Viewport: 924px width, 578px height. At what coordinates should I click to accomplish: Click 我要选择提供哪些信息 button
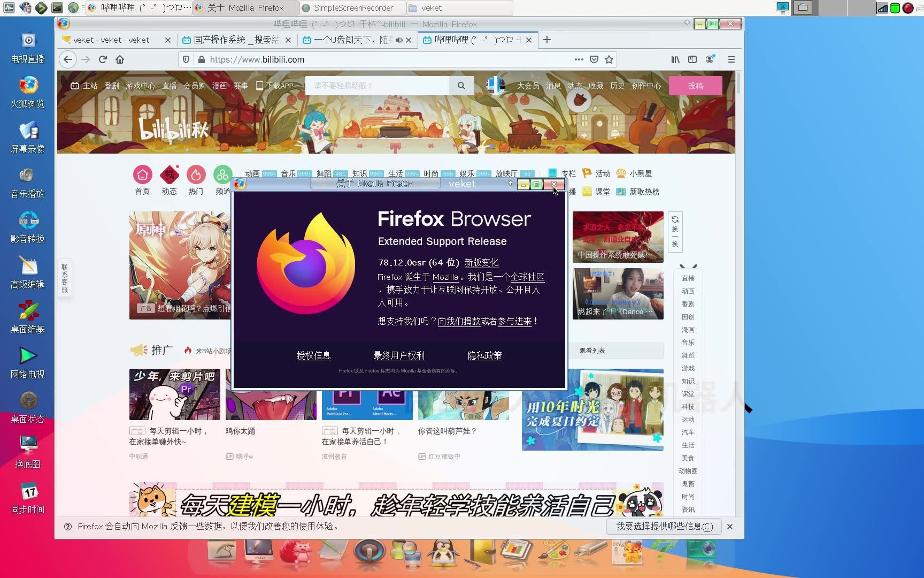pyautogui.click(x=664, y=526)
